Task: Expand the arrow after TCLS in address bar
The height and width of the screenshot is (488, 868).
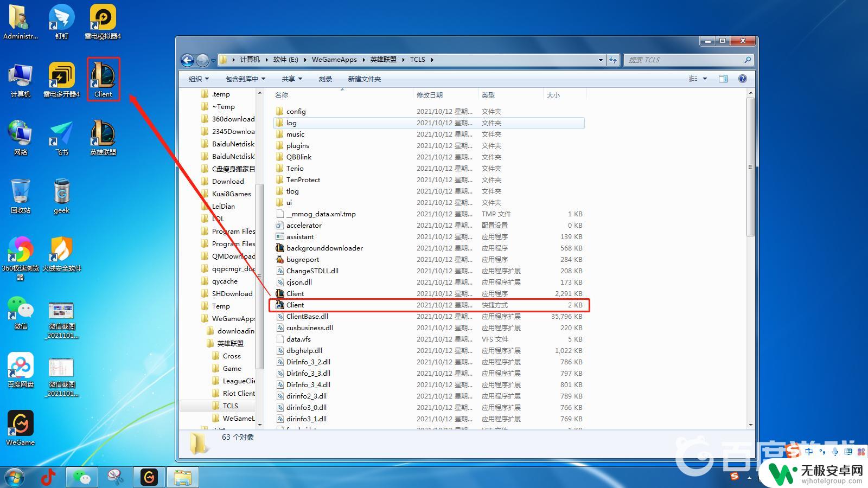Action: pos(432,60)
